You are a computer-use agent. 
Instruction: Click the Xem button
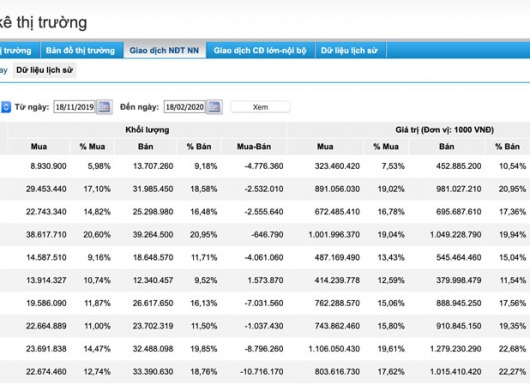pos(260,107)
